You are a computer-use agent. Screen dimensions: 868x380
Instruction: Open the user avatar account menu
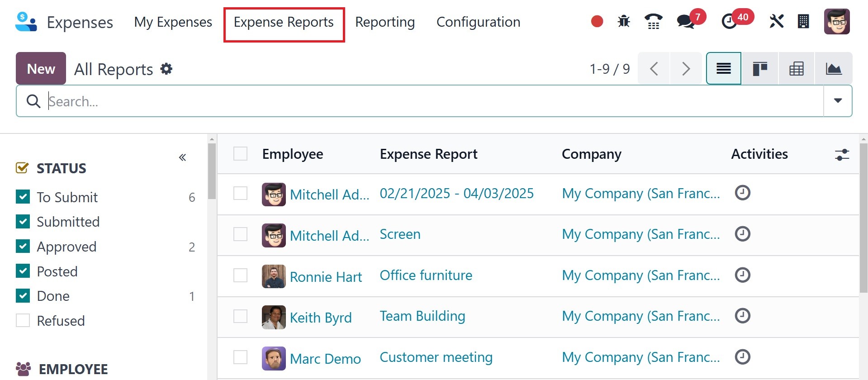pos(836,21)
